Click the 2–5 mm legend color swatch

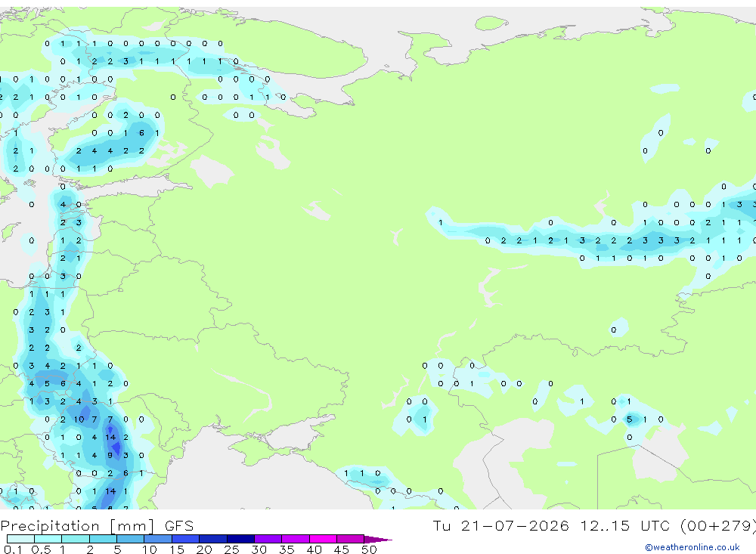(103, 539)
